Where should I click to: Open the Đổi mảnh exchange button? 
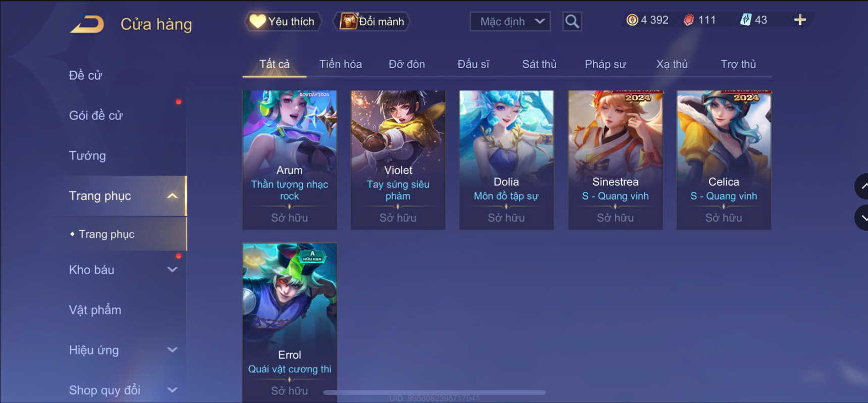tap(372, 21)
